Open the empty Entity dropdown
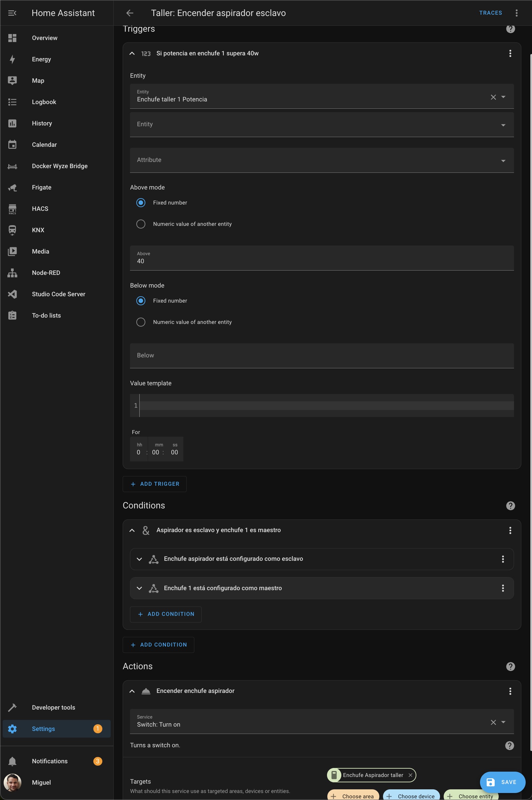 (322, 125)
